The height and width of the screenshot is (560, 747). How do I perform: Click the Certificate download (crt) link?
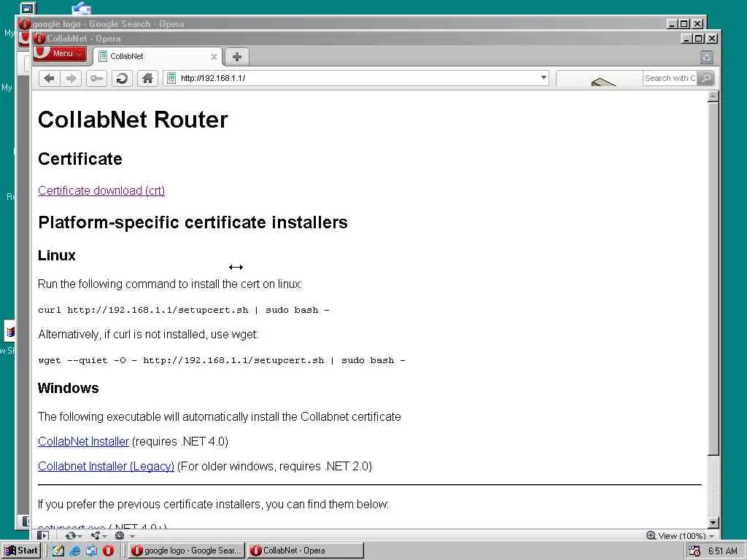pyautogui.click(x=101, y=190)
